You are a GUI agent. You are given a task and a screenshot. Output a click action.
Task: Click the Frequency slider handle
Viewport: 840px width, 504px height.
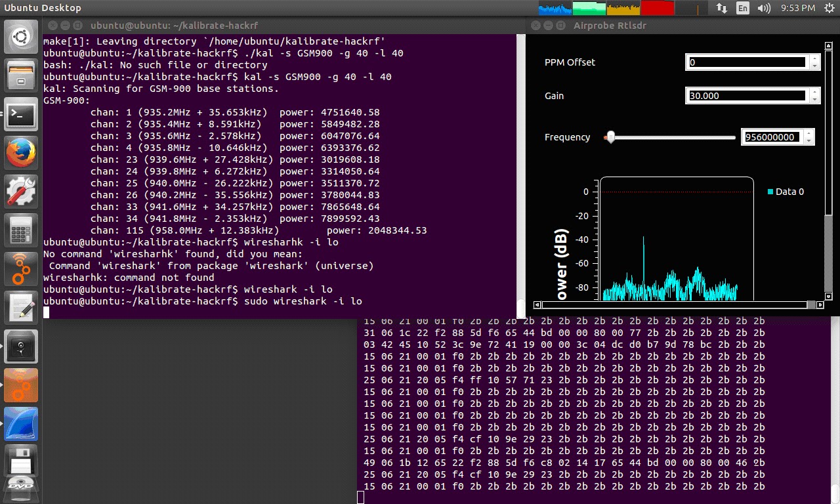coord(611,137)
